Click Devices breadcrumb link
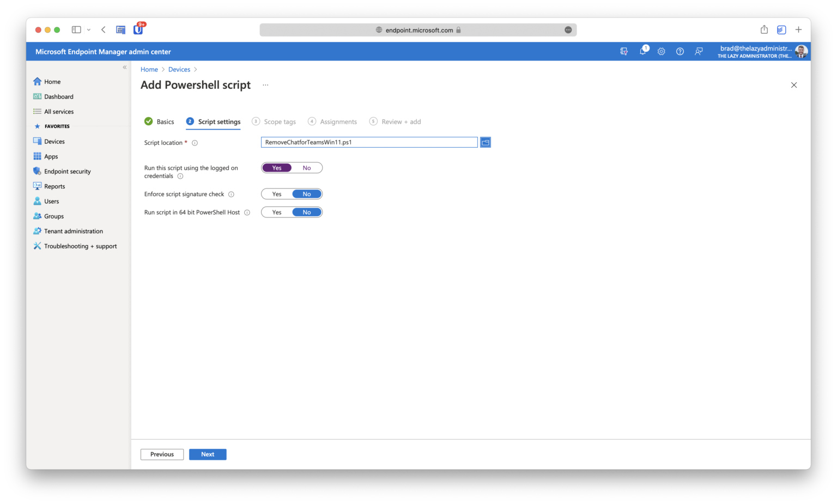 pyautogui.click(x=179, y=70)
